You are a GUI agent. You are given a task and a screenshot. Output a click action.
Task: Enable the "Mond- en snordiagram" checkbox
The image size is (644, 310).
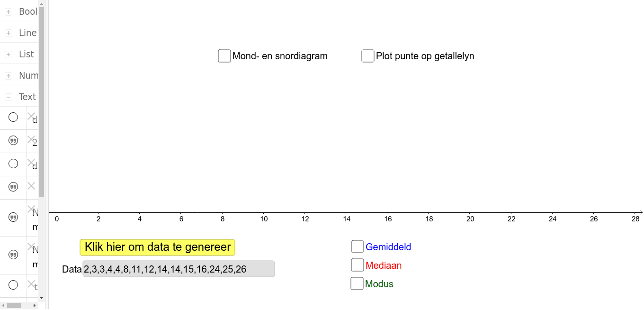pyautogui.click(x=224, y=55)
